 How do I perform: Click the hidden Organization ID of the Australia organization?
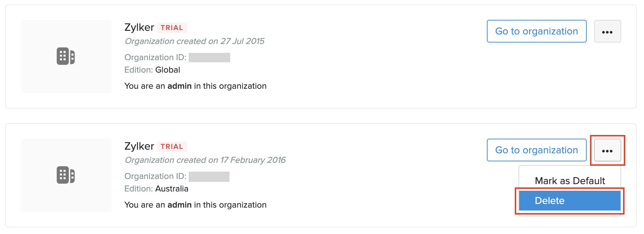[209, 176]
